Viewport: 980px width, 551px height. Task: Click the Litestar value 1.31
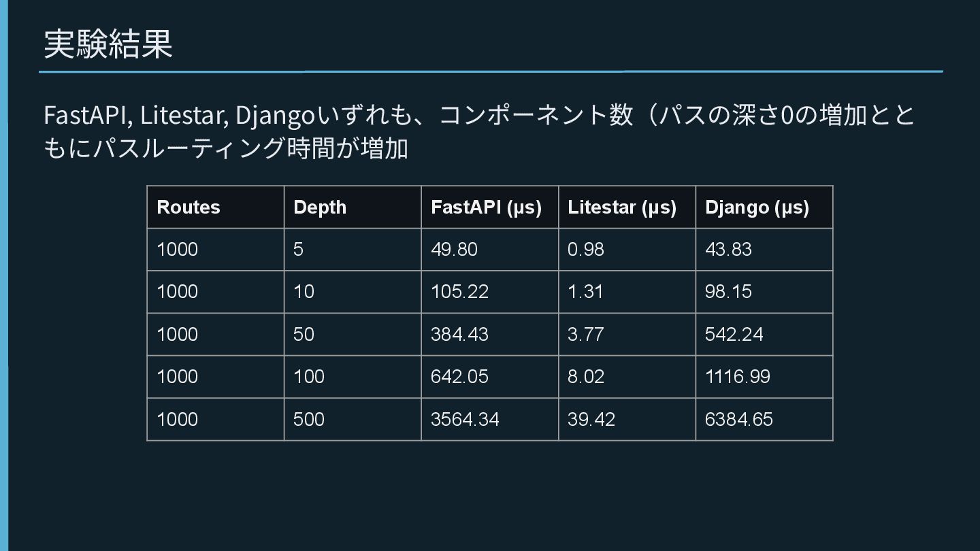click(586, 292)
